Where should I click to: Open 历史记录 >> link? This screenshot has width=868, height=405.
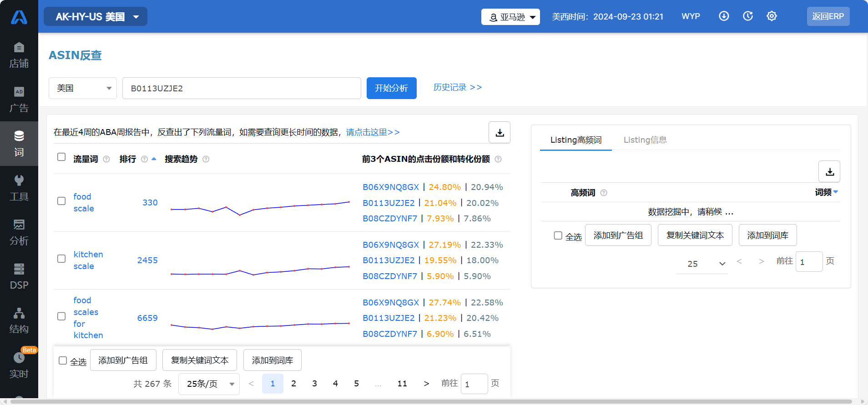click(457, 87)
